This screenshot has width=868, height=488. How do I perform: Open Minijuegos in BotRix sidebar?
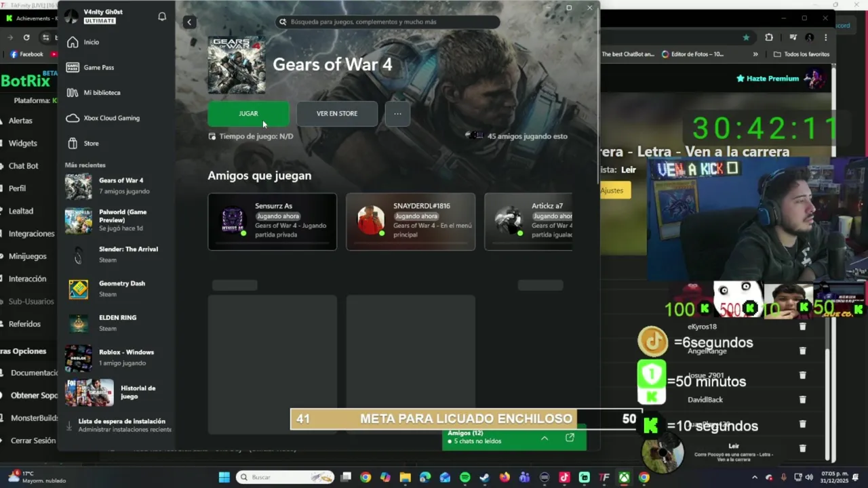[x=27, y=256]
